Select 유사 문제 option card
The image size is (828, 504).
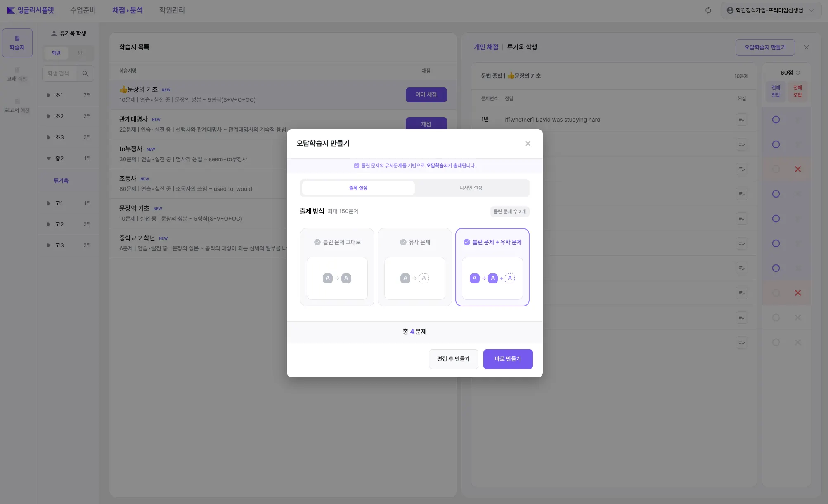(414, 267)
